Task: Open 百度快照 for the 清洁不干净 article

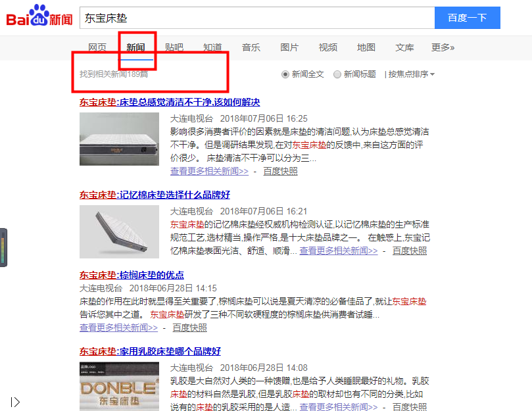Action: [281, 171]
